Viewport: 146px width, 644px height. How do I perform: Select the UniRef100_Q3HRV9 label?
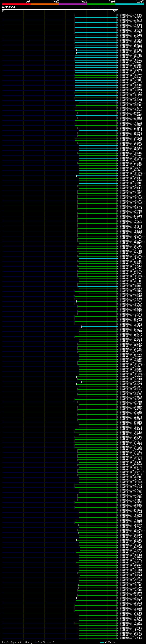[131, 48]
